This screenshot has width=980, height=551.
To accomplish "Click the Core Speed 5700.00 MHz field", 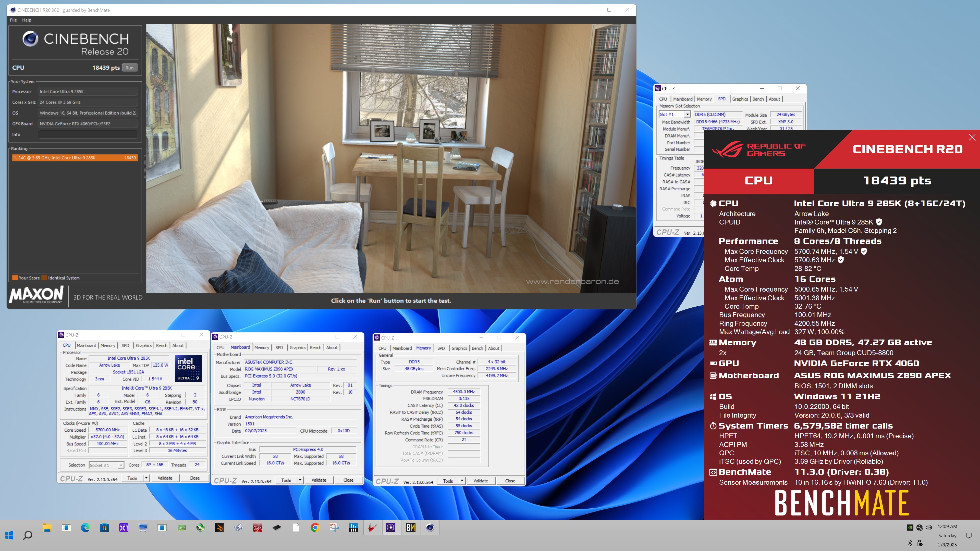I will tap(108, 430).
